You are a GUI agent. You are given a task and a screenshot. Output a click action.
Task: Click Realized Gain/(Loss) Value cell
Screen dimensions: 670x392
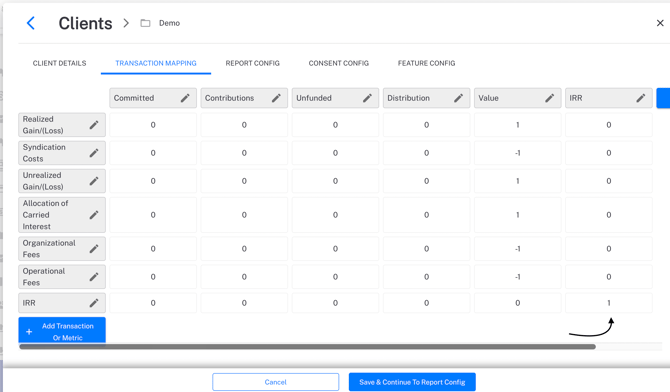[x=517, y=125]
